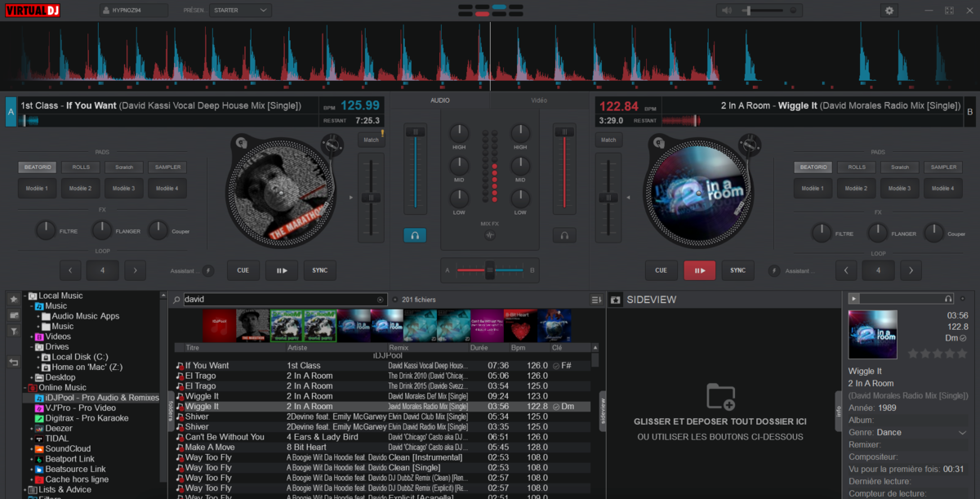The image size is (980, 499).
Task: Open the Présen STARTER layout dropdown
Action: [x=240, y=11]
